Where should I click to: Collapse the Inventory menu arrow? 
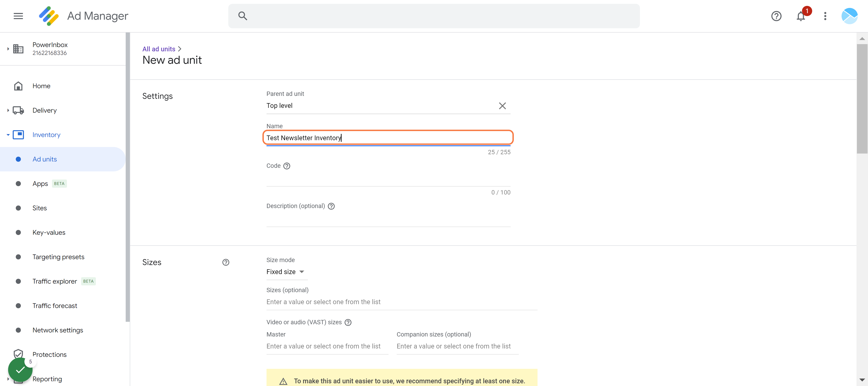(8, 135)
